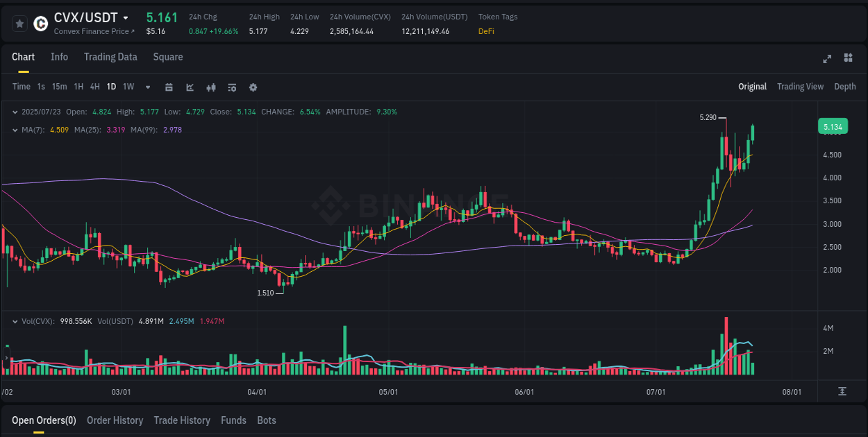
Task: Expand more timeframe options dropdown arrow
Action: (x=147, y=87)
